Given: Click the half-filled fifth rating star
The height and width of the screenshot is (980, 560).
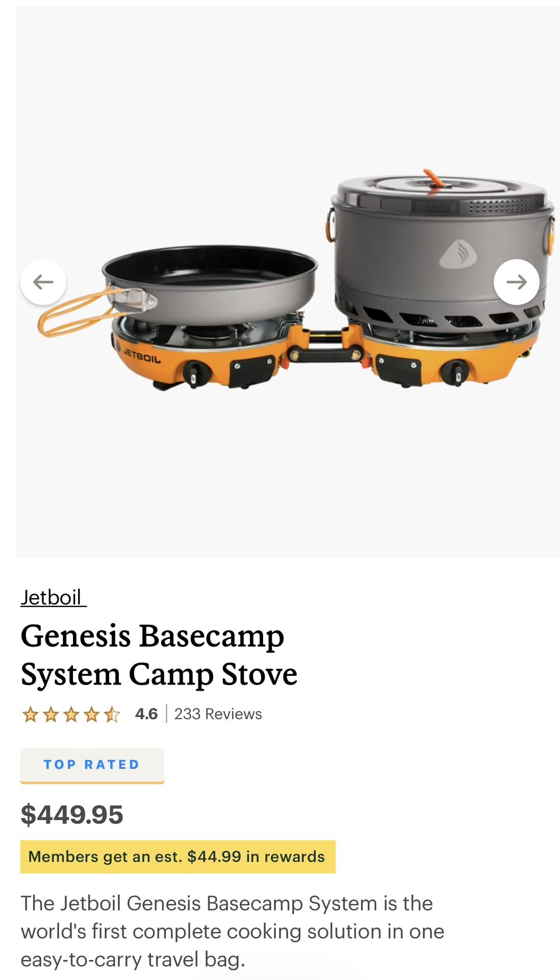Looking at the screenshot, I should pos(112,714).
